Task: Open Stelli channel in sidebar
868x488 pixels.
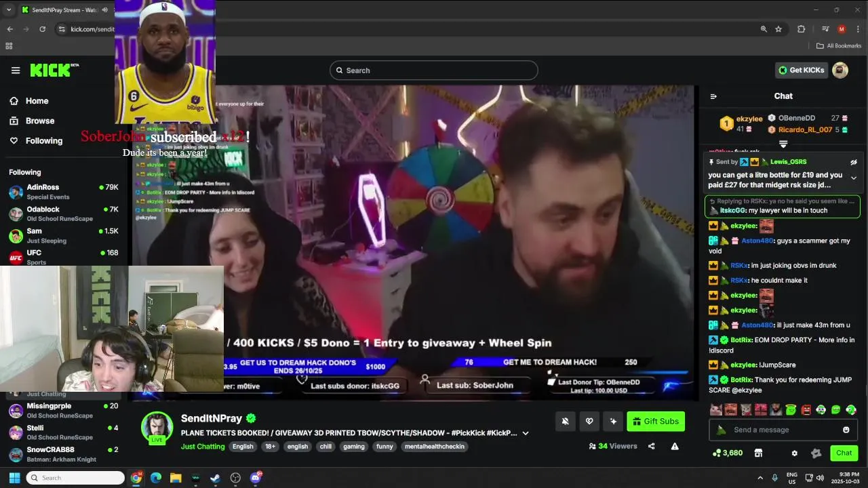Action: point(63,432)
